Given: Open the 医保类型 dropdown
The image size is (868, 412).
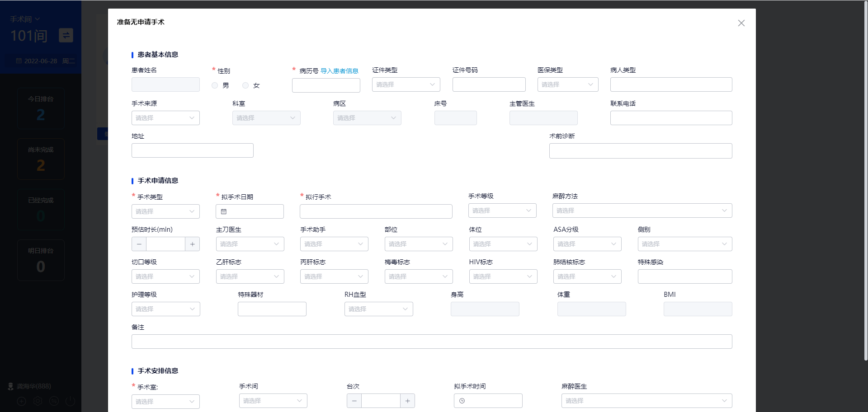Looking at the screenshot, I should click(x=568, y=84).
